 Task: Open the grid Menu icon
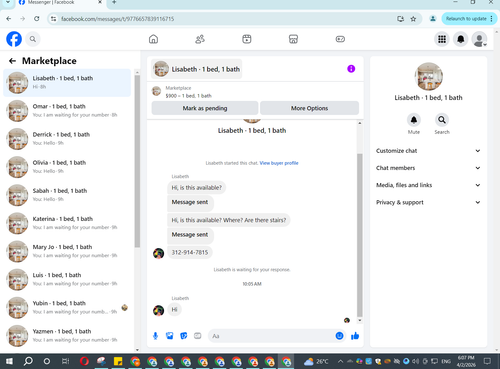click(442, 39)
